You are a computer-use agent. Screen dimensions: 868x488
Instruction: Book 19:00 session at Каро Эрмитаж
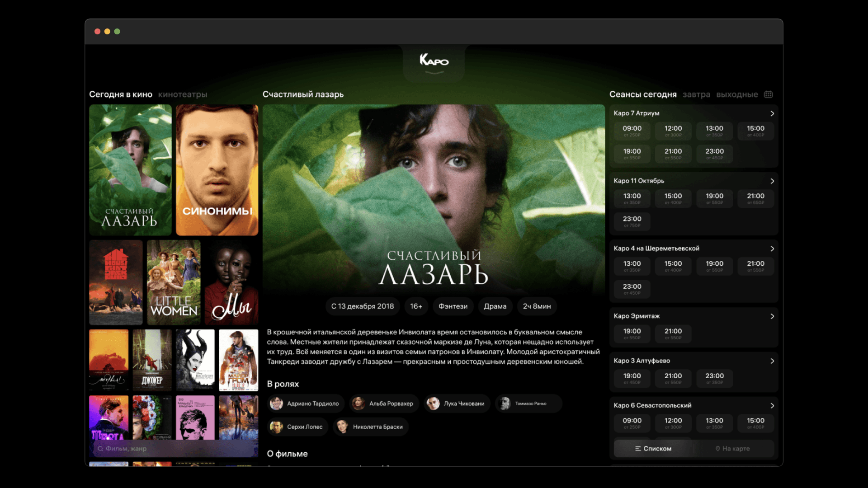point(632,333)
